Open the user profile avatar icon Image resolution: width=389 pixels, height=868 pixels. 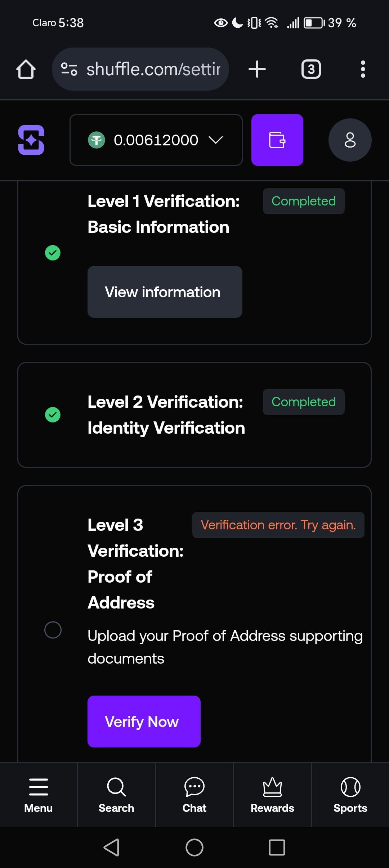(350, 140)
